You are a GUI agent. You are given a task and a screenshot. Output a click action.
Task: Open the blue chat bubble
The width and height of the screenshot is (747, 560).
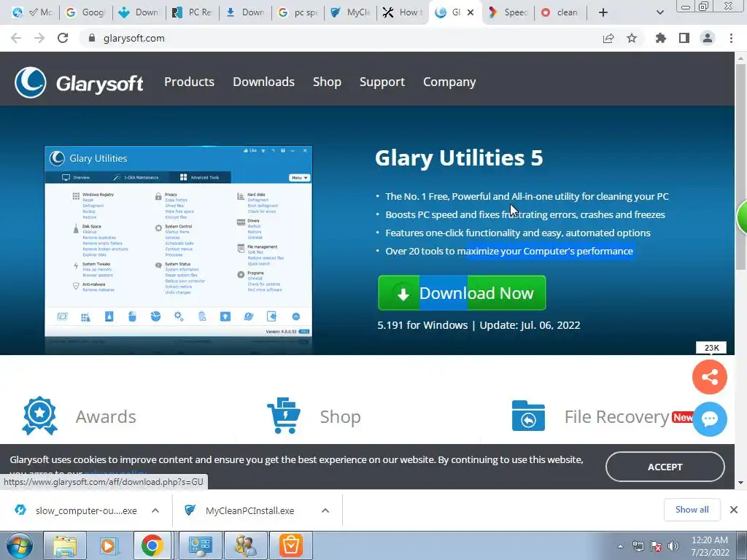pyautogui.click(x=709, y=419)
